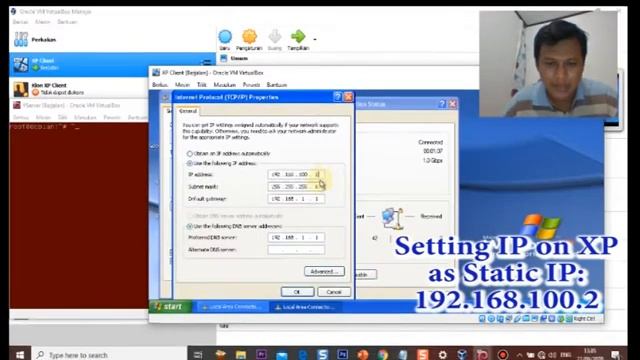Open Mesin menu in VirtualBox Manager
The image size is (640, 360).
pyautogui.click(x=42, y=22)
